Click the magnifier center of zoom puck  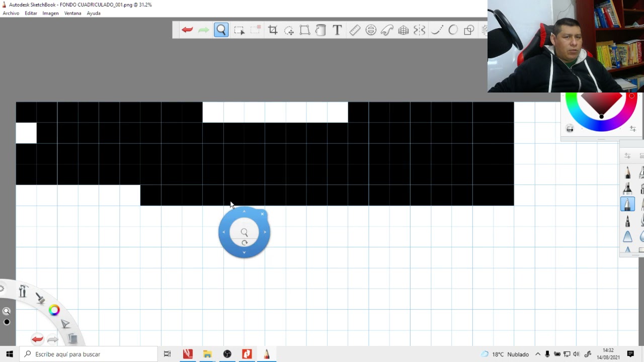coord(244,232)
